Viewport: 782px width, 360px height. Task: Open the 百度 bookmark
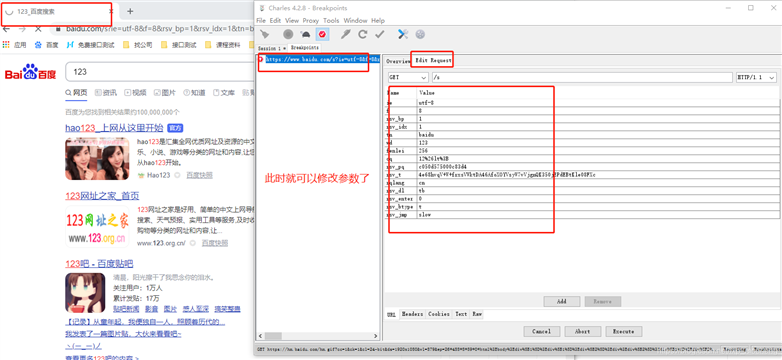tap(46, 45)
